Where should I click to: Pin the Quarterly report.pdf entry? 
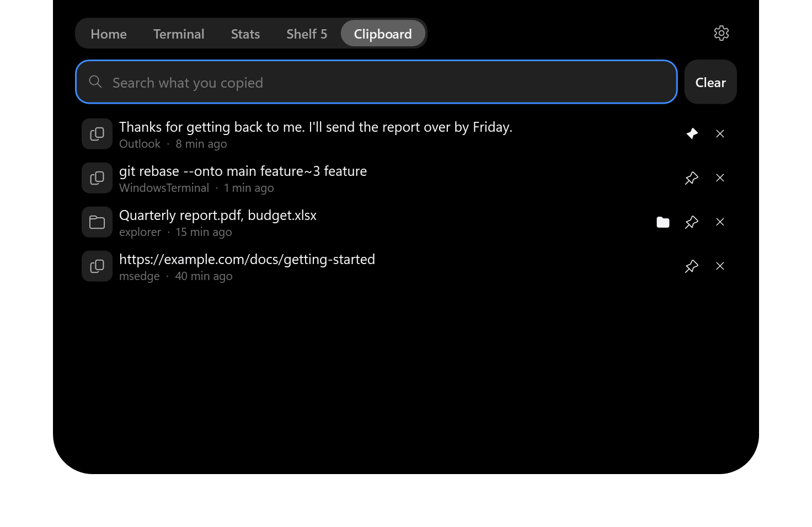point(692,222)
